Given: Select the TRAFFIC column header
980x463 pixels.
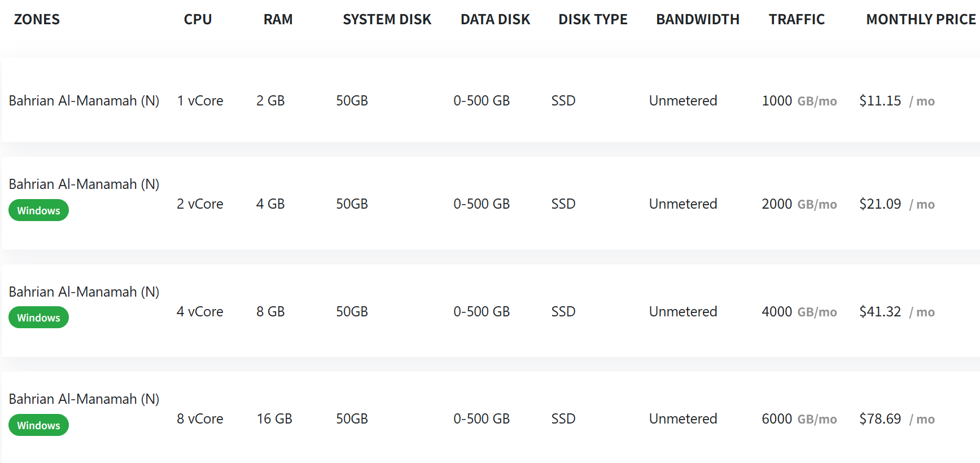Looking at the screenshot, I should (797, 20).
